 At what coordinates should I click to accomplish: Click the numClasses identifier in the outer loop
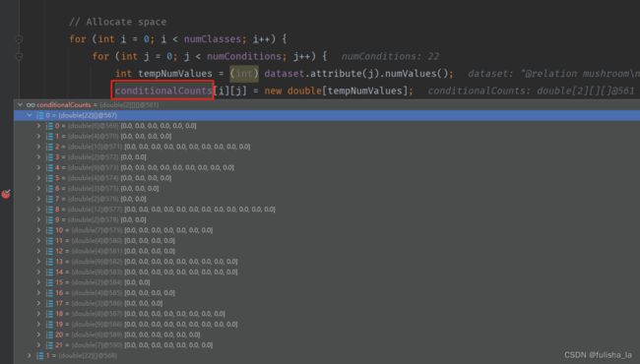pos(213,39)
